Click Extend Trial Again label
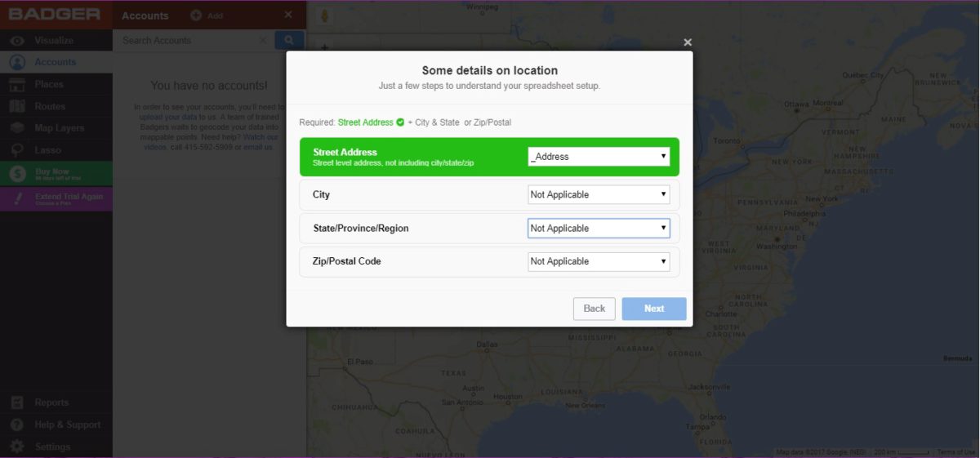980x458 pixels. click(x=69, y=197)
